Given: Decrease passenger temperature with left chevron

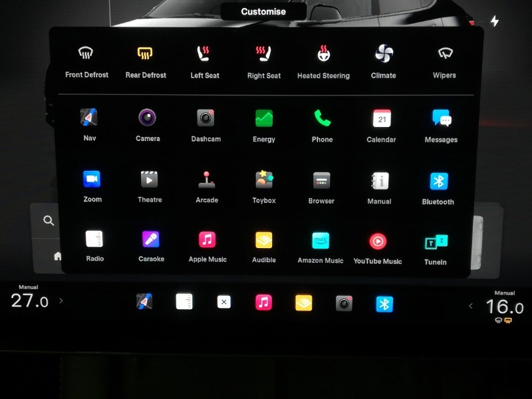Looking at the screenshot, I should pyautogui.click(x=471, y=306).
